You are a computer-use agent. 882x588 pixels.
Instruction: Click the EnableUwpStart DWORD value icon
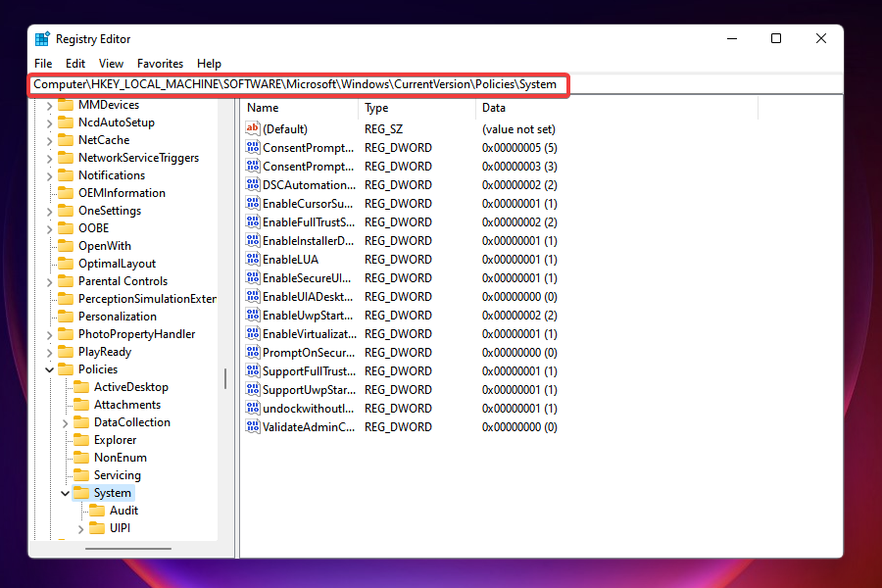[253, 315]
